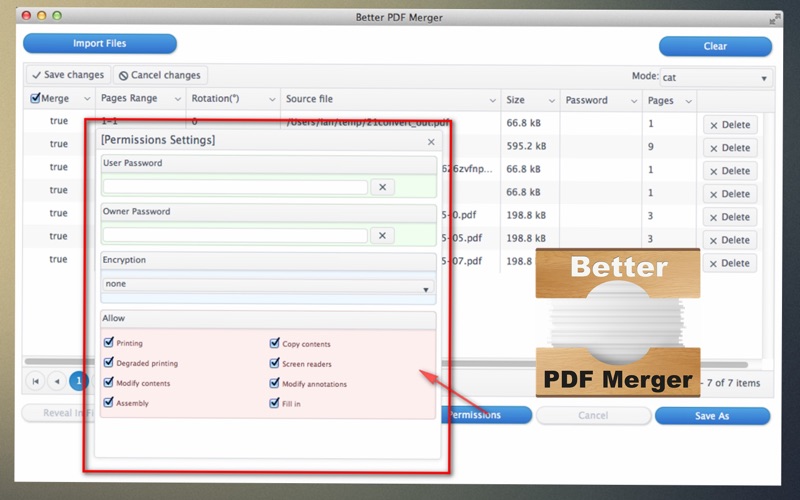Screen dimensions: 800x500
Task: Toggle the Modify contents checkbox
Action: (x=109, y=382)
